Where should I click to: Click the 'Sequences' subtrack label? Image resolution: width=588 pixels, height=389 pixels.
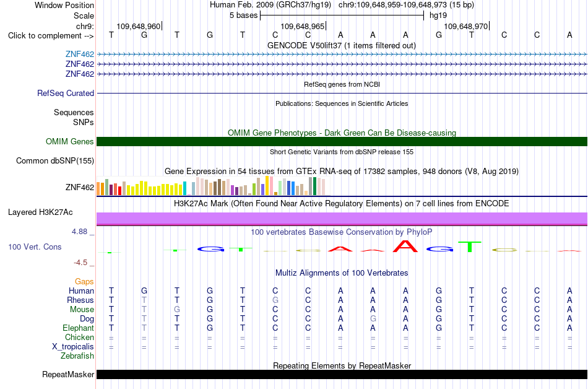[x=74, y=112]
